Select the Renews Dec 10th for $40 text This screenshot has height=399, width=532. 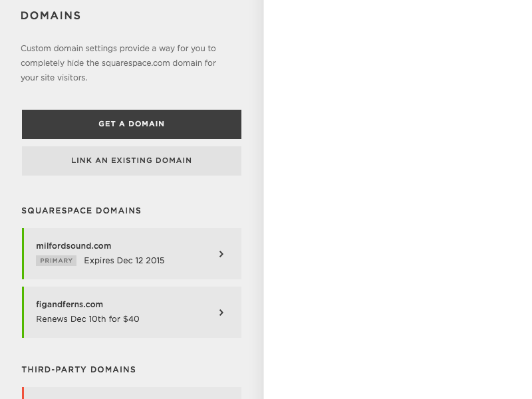pyautogui.click(x=88, y=319)
